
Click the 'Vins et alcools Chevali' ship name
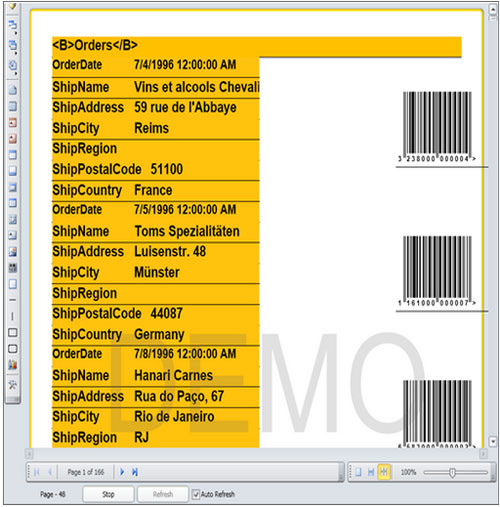(x=197, y=87)
